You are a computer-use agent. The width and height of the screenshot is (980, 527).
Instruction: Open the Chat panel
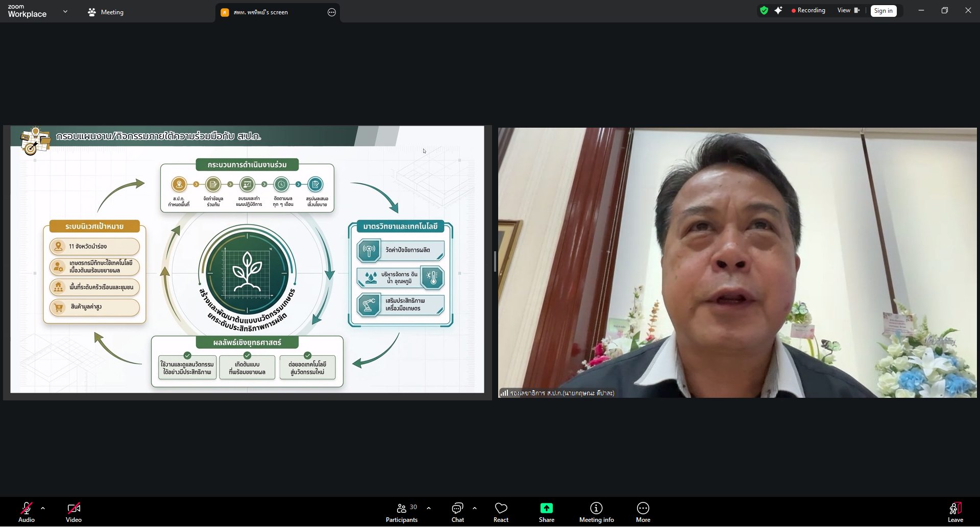pos(457,512)
